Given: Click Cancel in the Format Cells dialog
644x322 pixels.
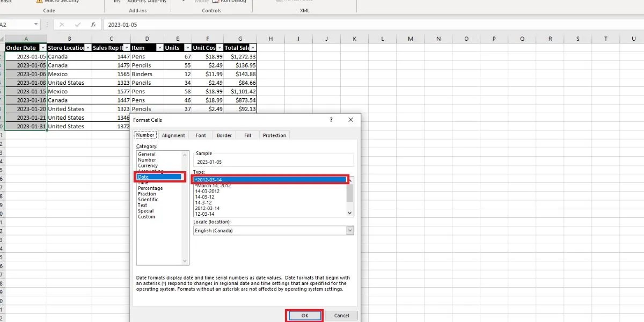Looking at the screenshot, I should pyautogui.click(x=341, y=315).
